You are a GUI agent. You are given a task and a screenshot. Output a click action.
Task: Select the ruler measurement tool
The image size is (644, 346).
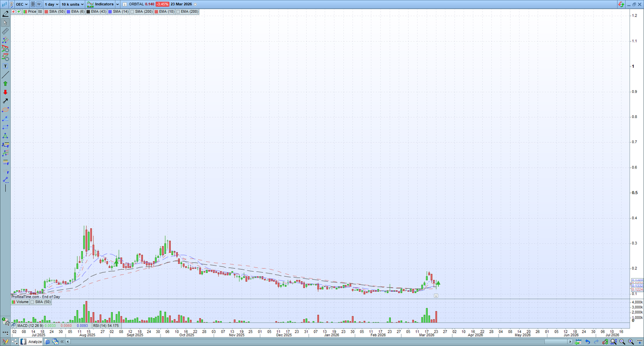pos(5,32)
